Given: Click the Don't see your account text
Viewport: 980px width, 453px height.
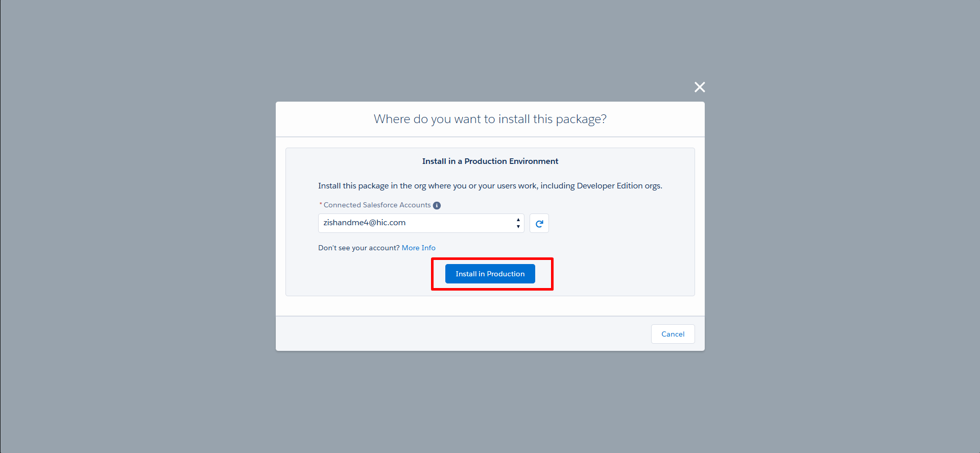Looking at the screenshot, I should pyautogui.click(x=359, y=248).
